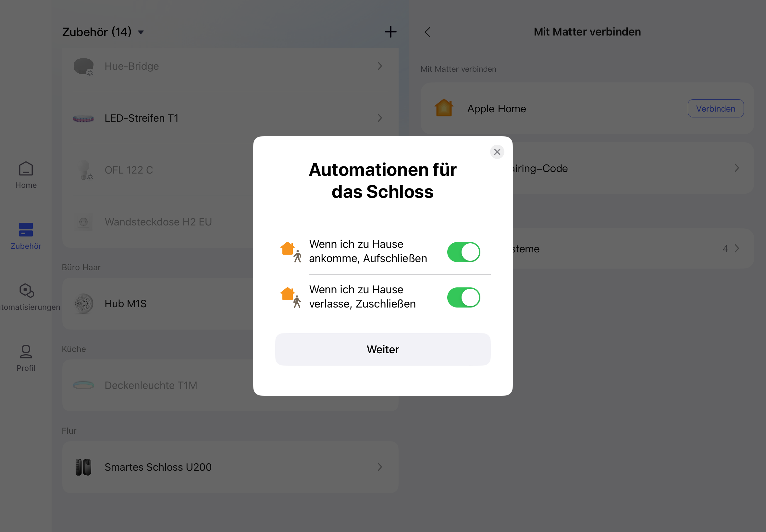Click the Apple Home house icon

click(444, 108)
